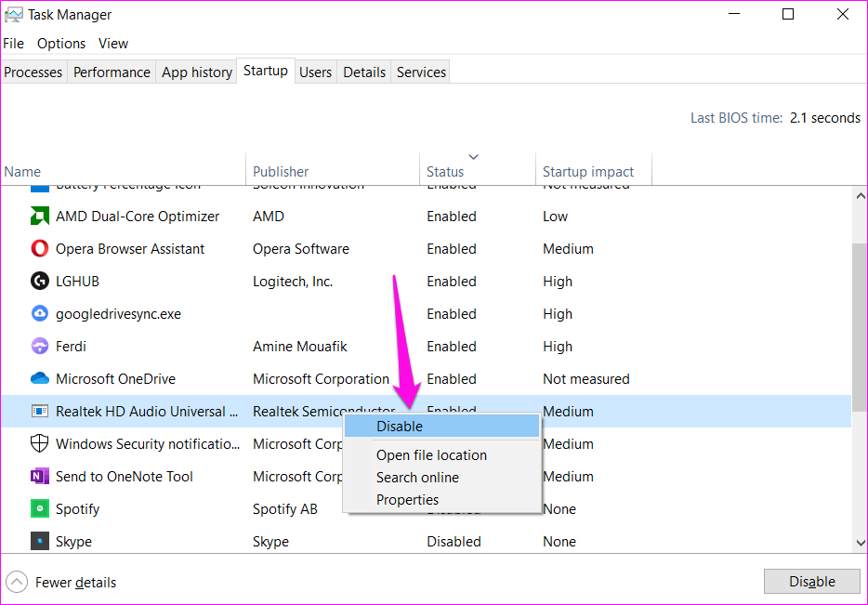Image resolution: width=868 pixels, height=605 pixels.
Task: Click the AMD Dual-Core Optimizer icon
Action: click(39, 216)
